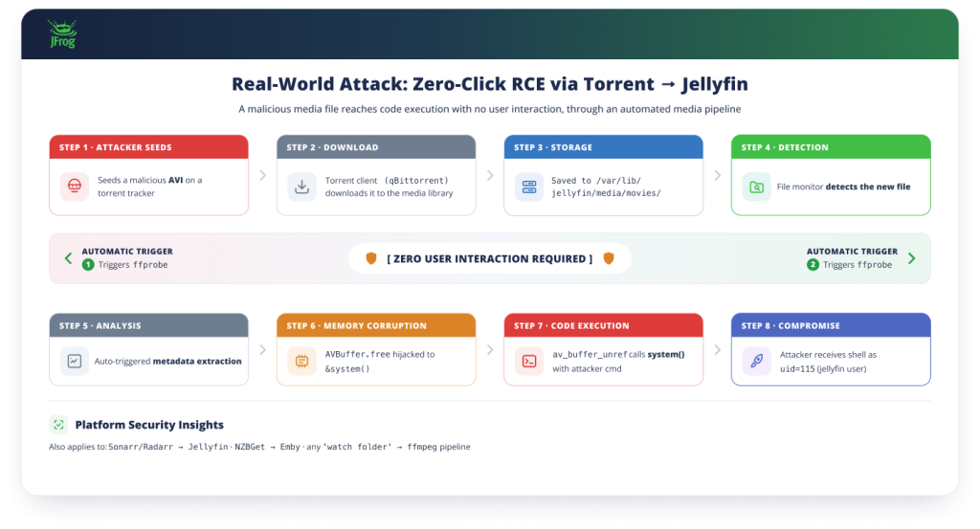Click left 'Triggers ffprobe' text beside badge 1

point(133,265)
